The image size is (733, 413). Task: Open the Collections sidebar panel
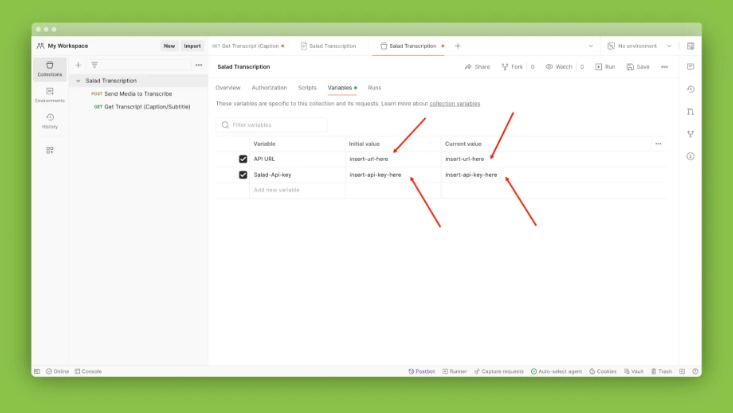49,68
